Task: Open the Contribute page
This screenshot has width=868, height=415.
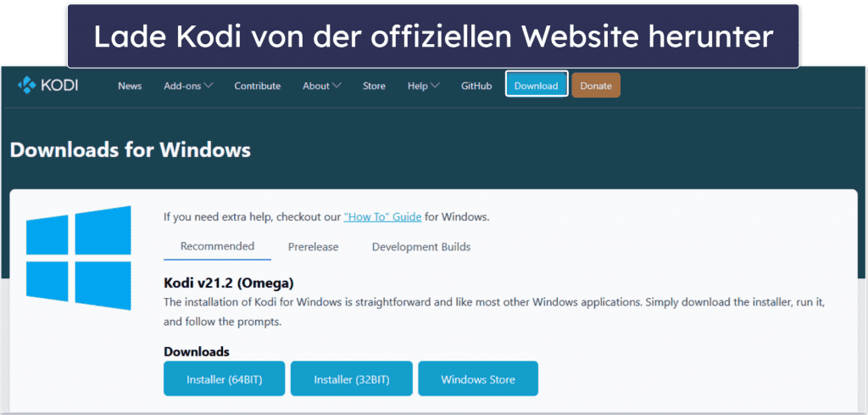Action: pyautogui.click(x=258, y=86)
